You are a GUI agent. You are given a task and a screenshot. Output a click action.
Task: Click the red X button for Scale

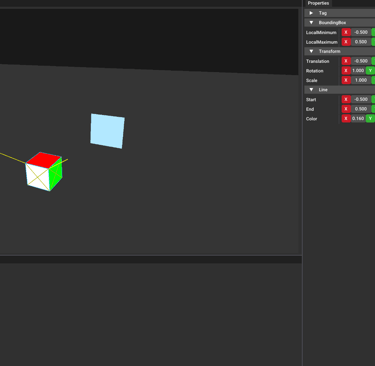[x=346, y=80]
